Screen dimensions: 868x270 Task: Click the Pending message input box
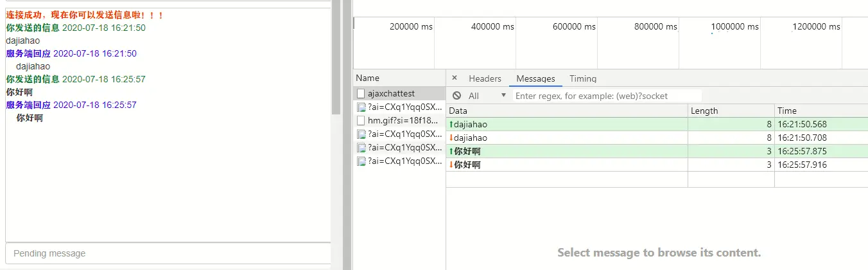click(168, 253)
